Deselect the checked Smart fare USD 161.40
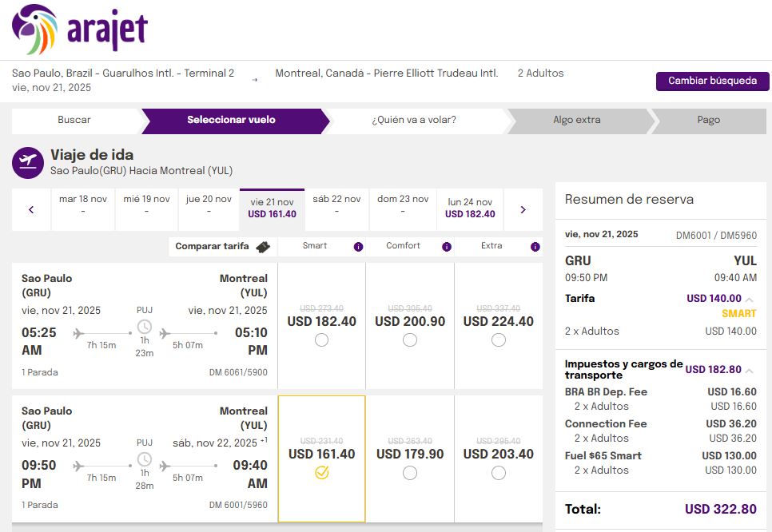 tap(321, 472)
